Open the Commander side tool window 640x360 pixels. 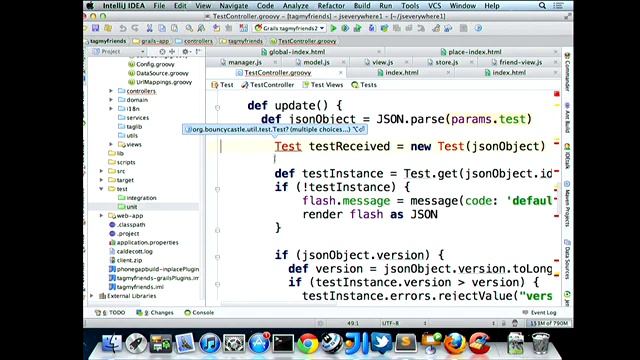[567, 71]
